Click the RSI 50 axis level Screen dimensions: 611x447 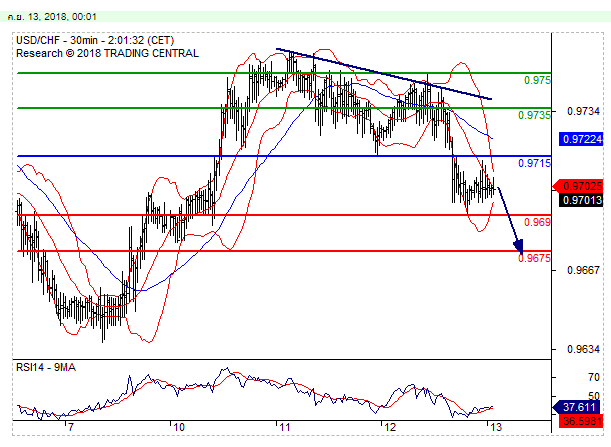pyautogui.click(x=593, y=396)
